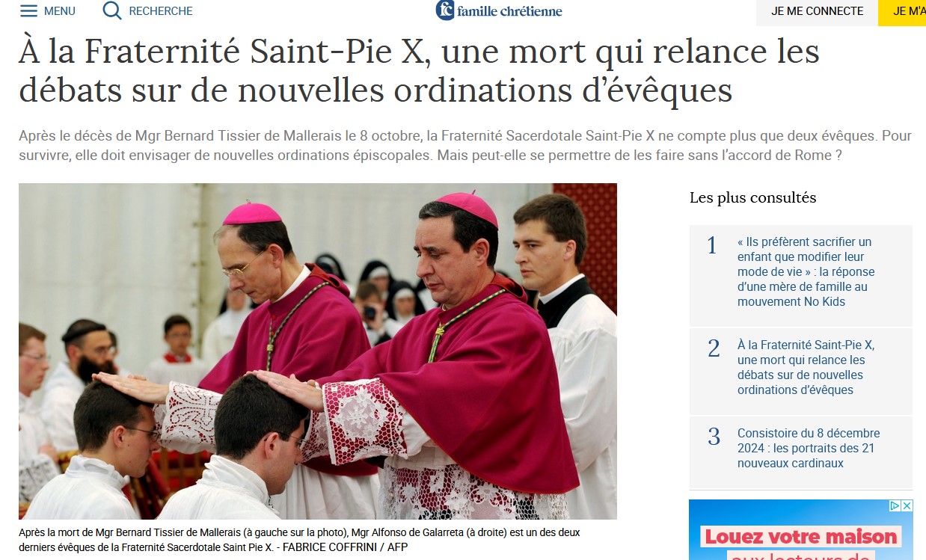
Task: Close the ad with its X icon
Action: tap(907, 506)
